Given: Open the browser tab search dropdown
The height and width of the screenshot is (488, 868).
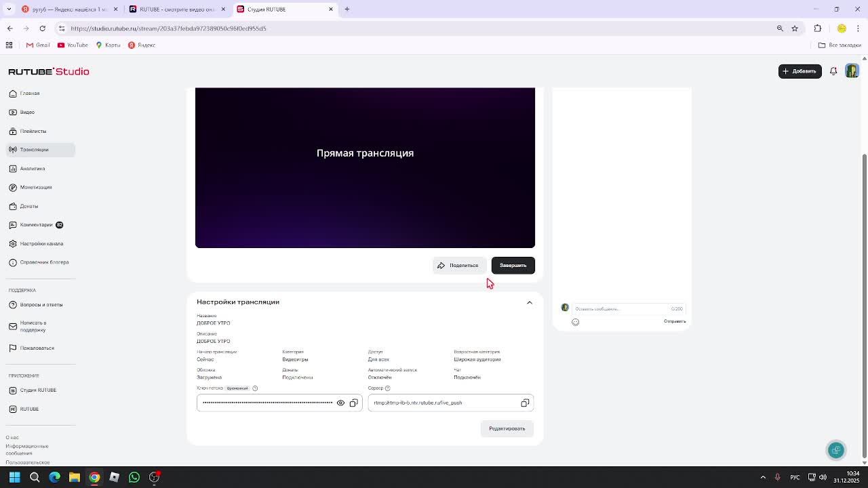Looking at the screenshot, I should click(9, 9).
